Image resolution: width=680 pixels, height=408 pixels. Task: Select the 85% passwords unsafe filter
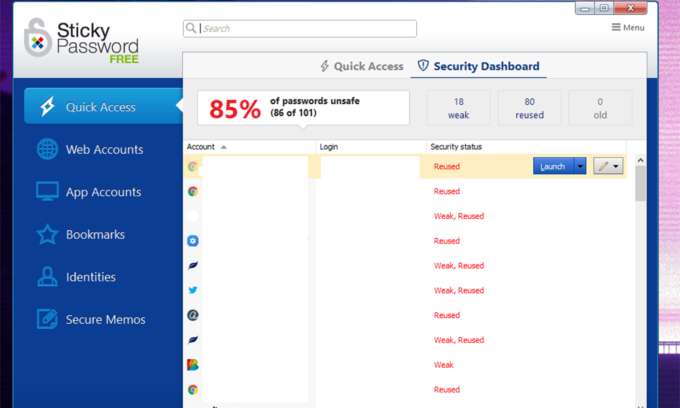click(x=303, y=108)
